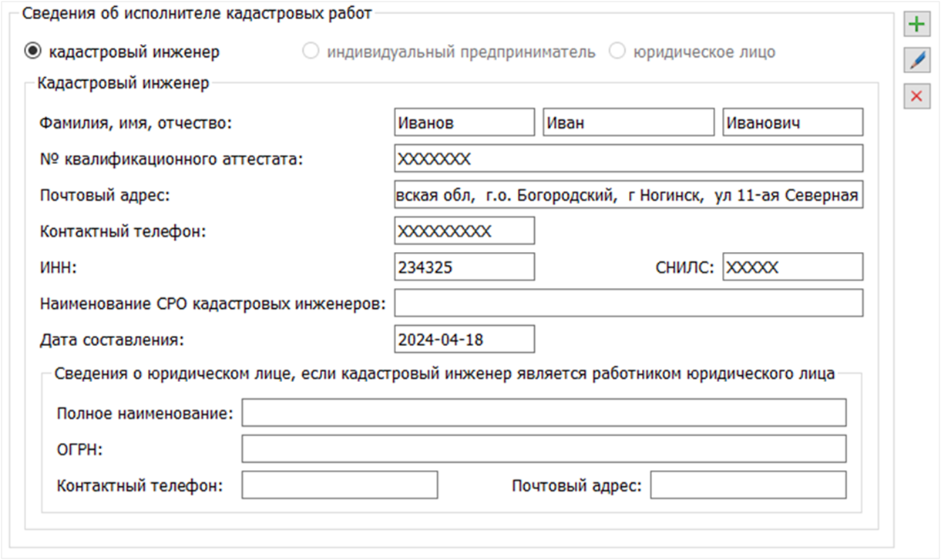
Task: Click the engineer's postal address field
Action: (627, 195)
